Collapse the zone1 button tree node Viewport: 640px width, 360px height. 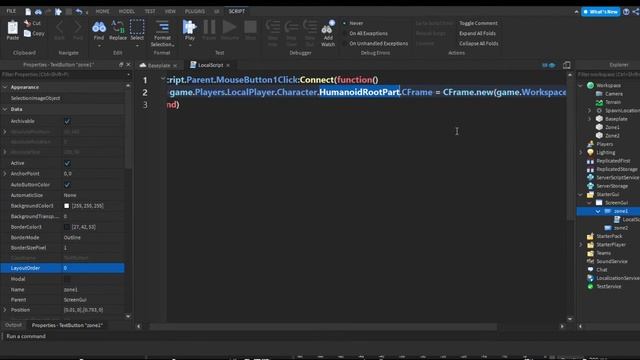598,211
